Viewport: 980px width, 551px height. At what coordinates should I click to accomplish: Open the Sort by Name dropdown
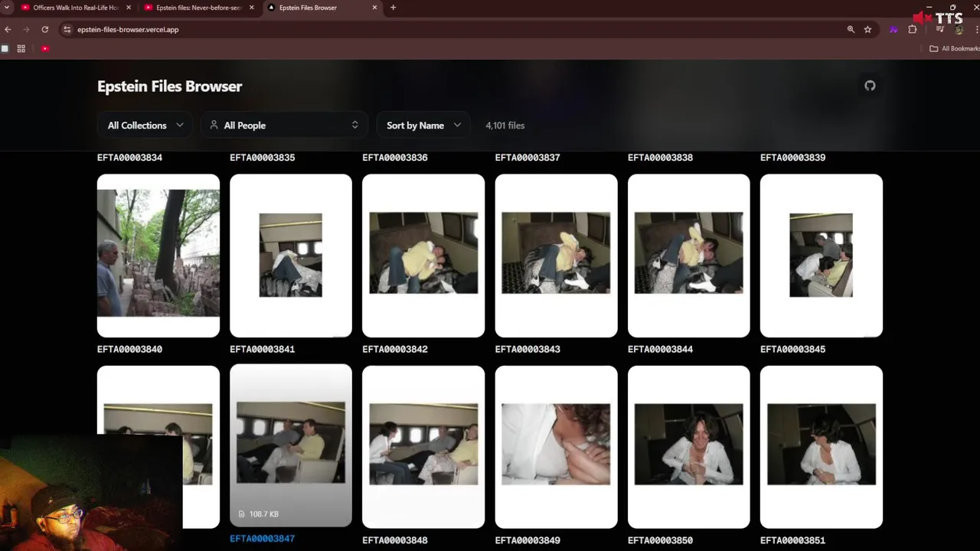[x=423, y=125]
